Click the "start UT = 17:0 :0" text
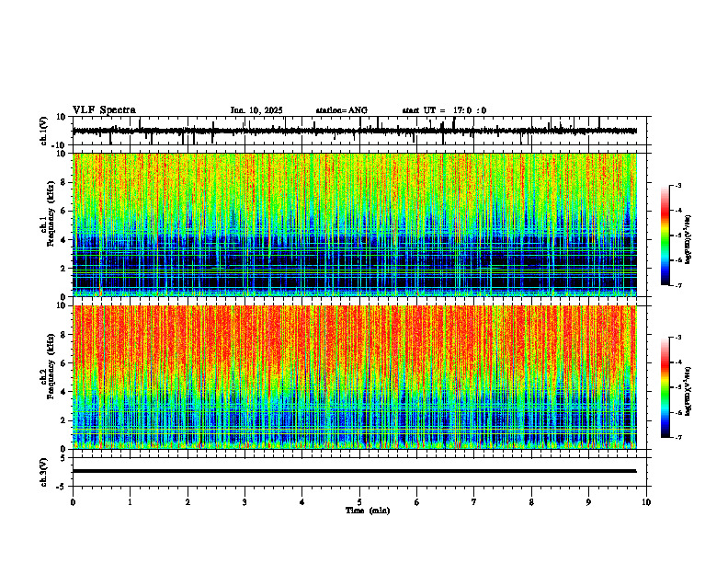 (444, 110)
